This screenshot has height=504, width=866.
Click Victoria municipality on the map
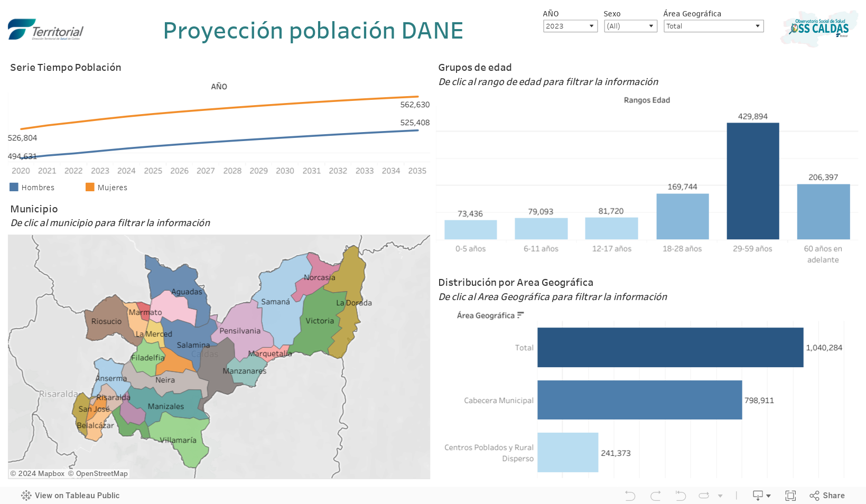click(319, 322)
